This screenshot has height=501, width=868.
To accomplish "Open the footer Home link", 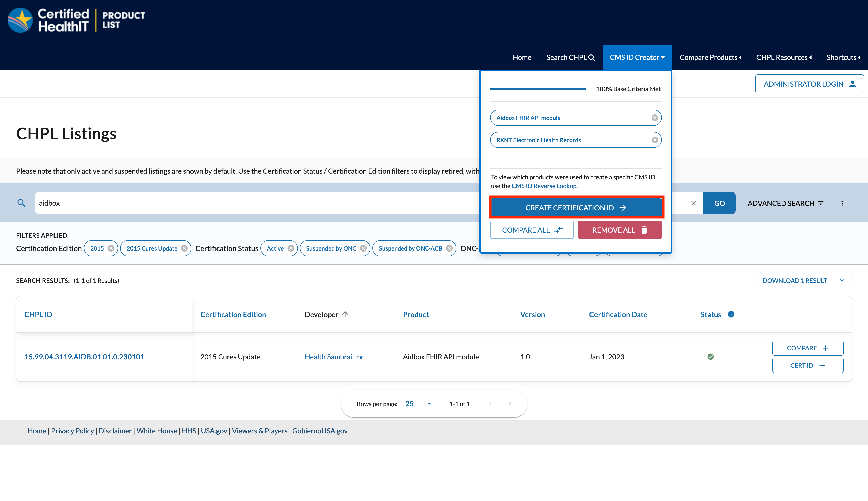I will (37, 431).
